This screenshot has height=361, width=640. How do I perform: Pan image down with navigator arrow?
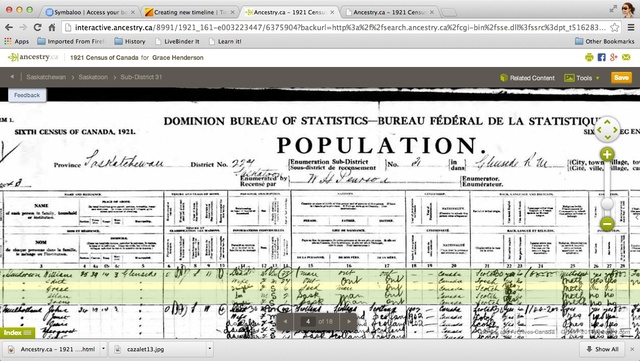[607, 138]
